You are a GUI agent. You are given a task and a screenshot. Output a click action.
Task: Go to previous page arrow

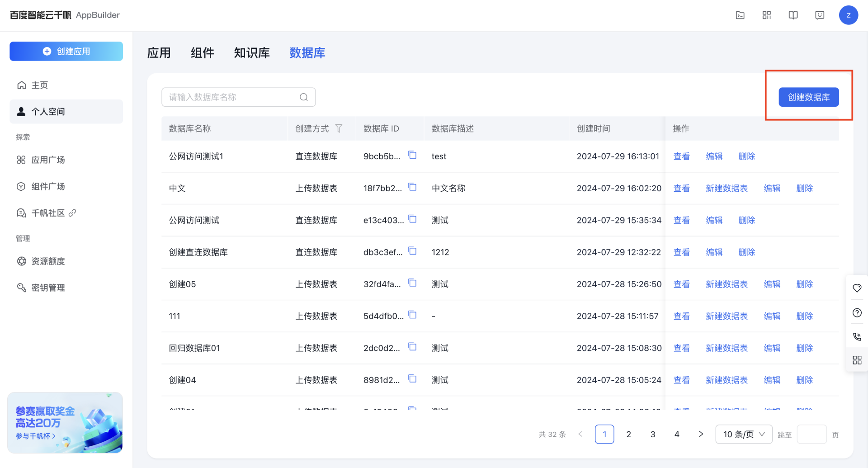tap(580, 434)
